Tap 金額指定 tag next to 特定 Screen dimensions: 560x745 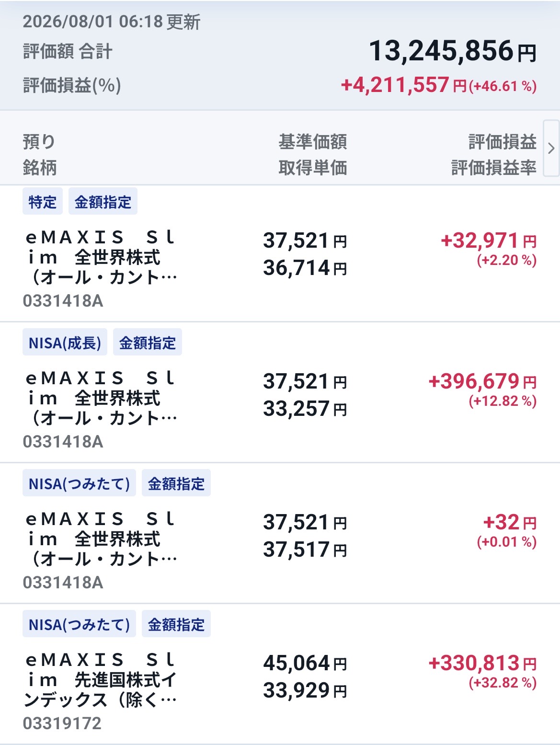[103, 202]
